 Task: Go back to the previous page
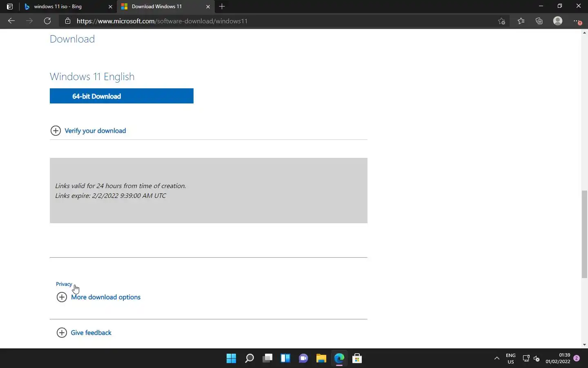point(11,21)
